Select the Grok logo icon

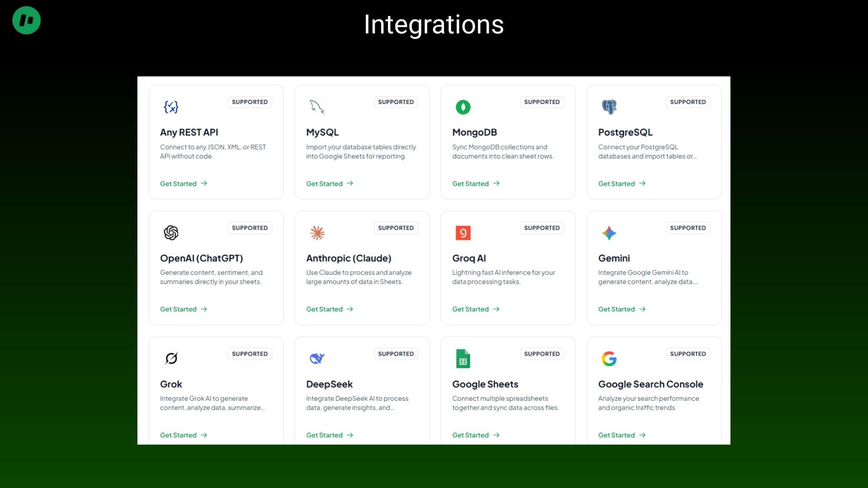(x=171, y=358)
